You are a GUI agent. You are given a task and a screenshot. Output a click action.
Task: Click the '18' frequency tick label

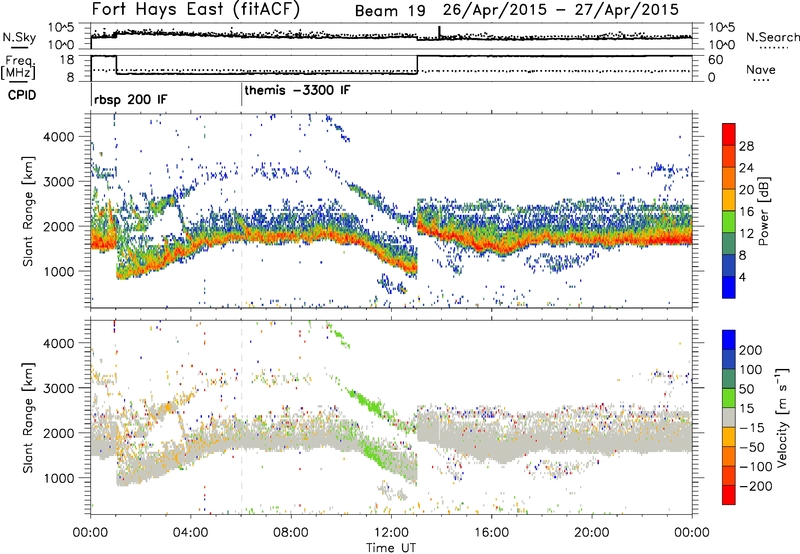point(67,60)
